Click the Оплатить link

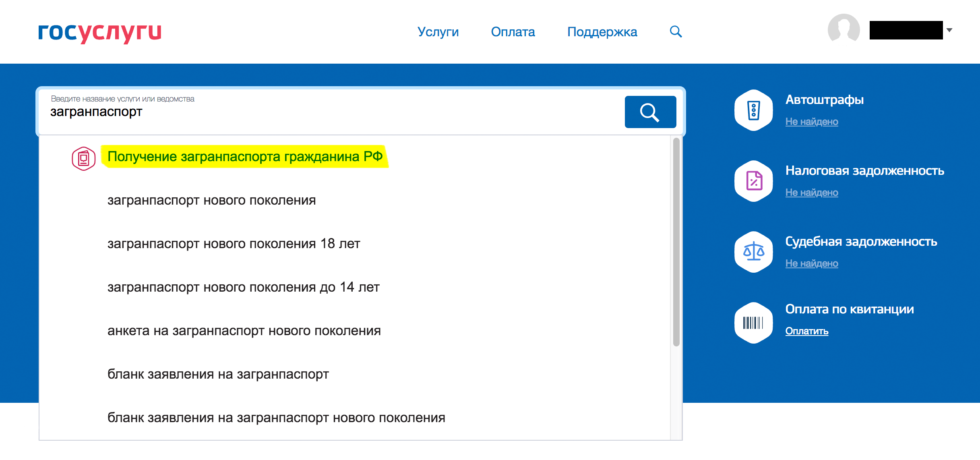[806, 331]
